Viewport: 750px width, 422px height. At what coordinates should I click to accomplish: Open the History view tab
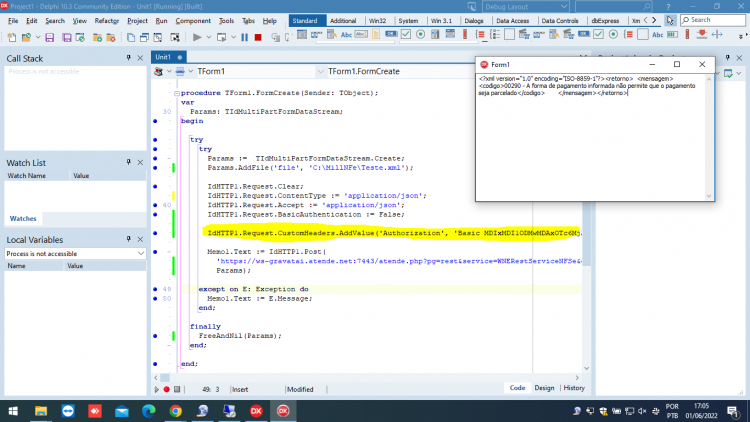click(x=574, y=388)
